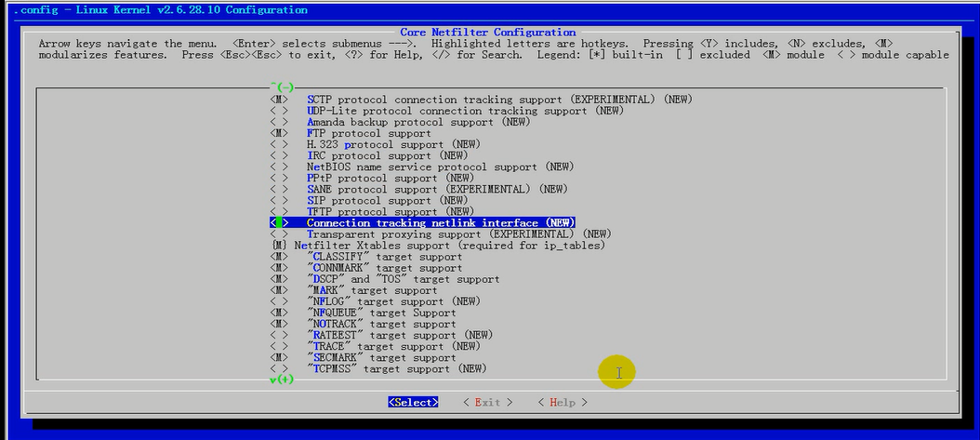Toggle Transparent proxying support state marker
The height and width of the screenshot is (440, 980).
(x=279, y=234)
